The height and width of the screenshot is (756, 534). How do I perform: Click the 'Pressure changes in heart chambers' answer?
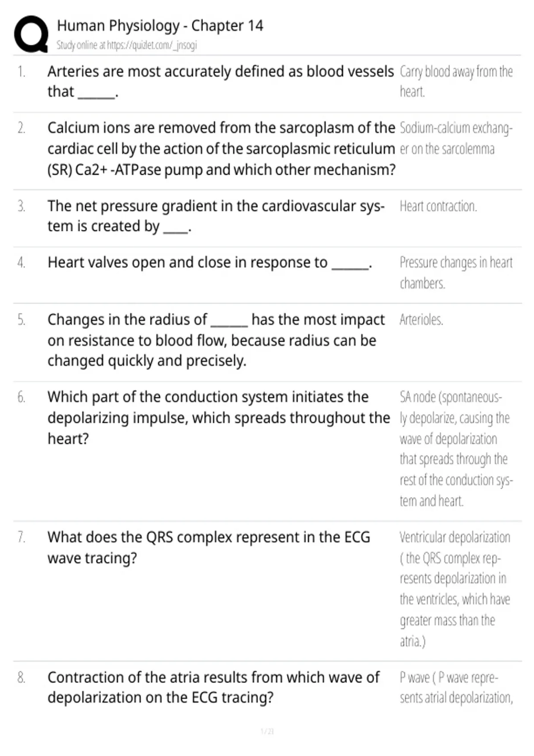[x=456, y=273]
